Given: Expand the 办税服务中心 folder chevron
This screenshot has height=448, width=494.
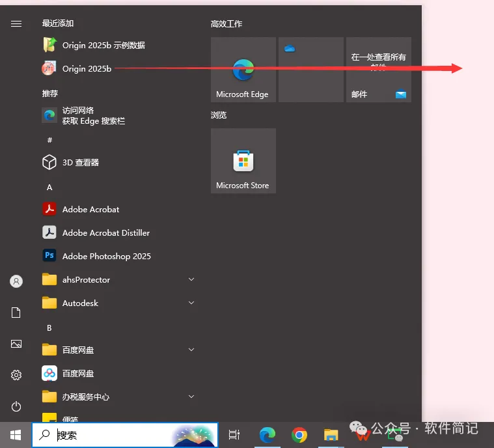Looking at the screenshot, I should 191,397.
